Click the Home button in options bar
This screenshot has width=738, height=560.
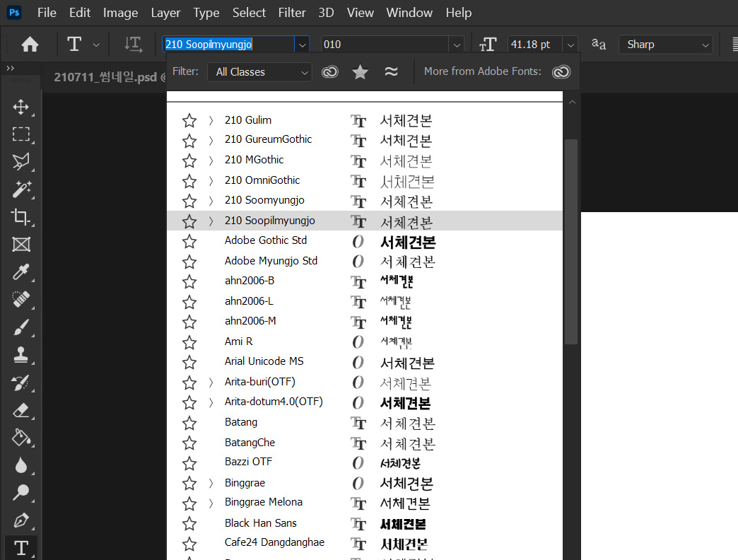pos(30,45)
